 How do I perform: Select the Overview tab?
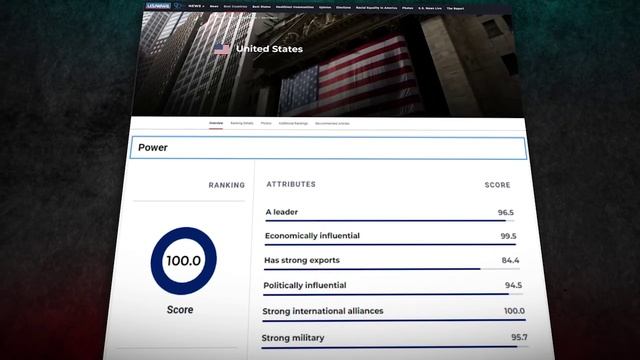216,123
